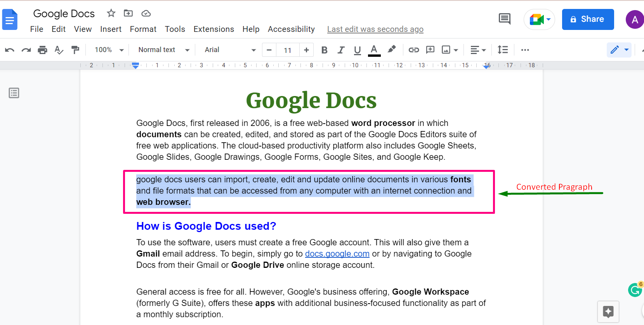Edit the font size field showing 11
Screen dimensions: 644x325
288,50
